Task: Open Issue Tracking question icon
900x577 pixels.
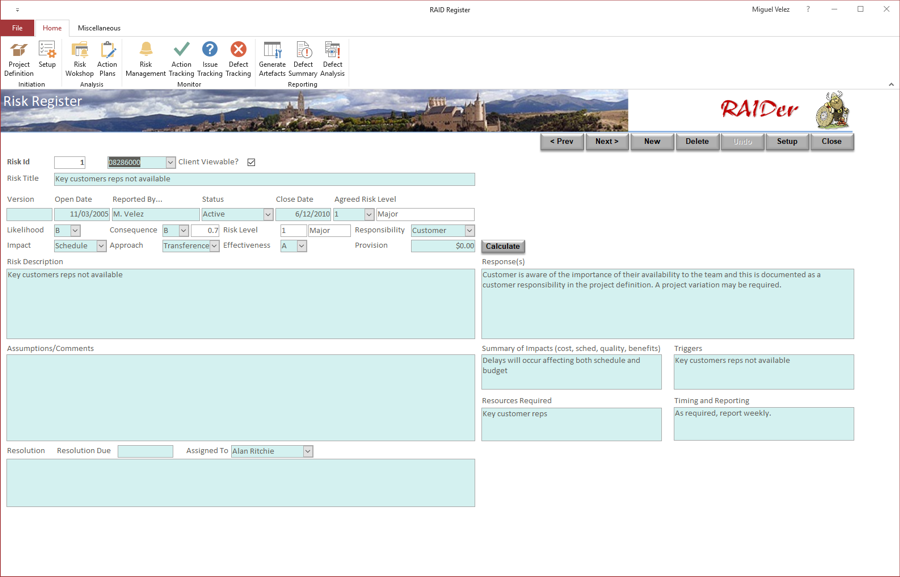Action: click(210, 59)
